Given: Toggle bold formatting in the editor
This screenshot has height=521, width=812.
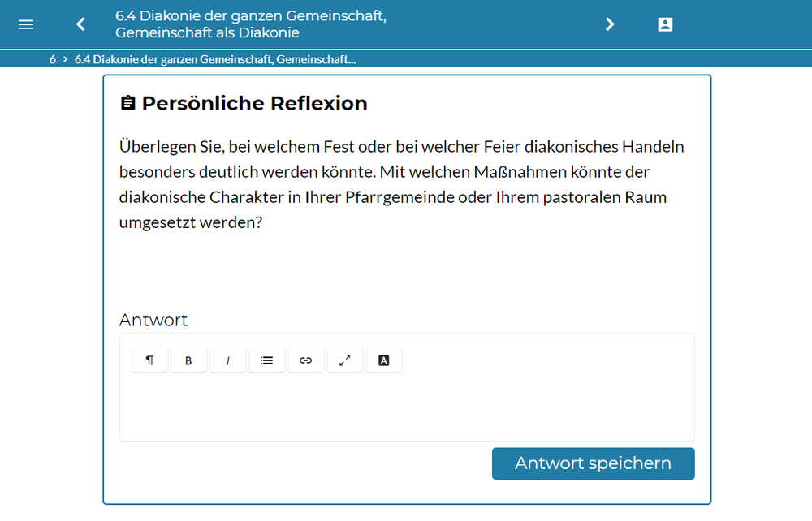Looking at the screenshot, I should pos(188,360).
